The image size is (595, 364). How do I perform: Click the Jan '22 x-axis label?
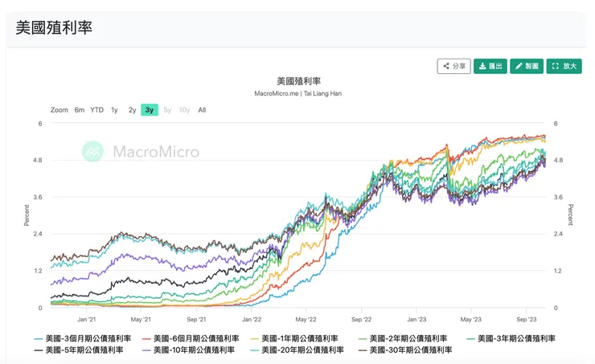[x=252, y=319]
